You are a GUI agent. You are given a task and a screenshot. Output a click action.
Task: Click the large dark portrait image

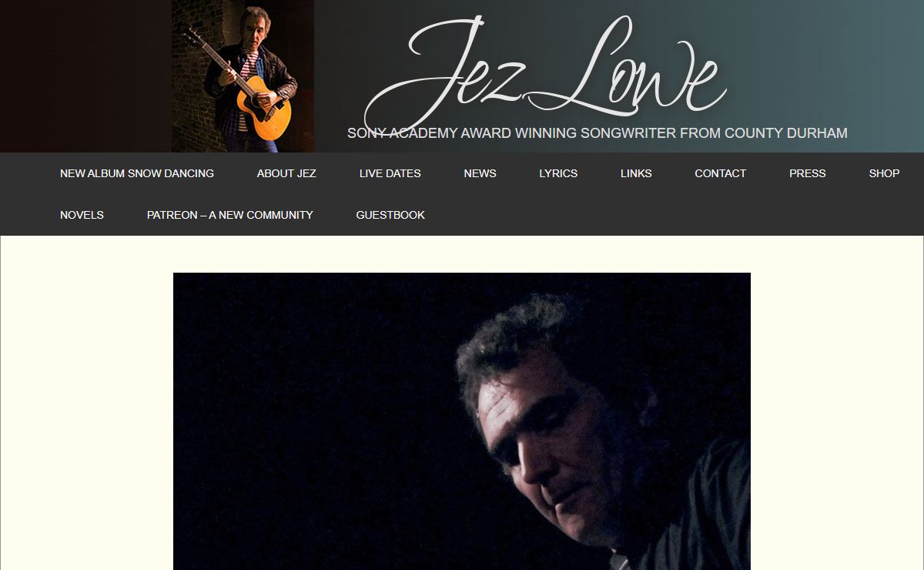coord(462,421)
